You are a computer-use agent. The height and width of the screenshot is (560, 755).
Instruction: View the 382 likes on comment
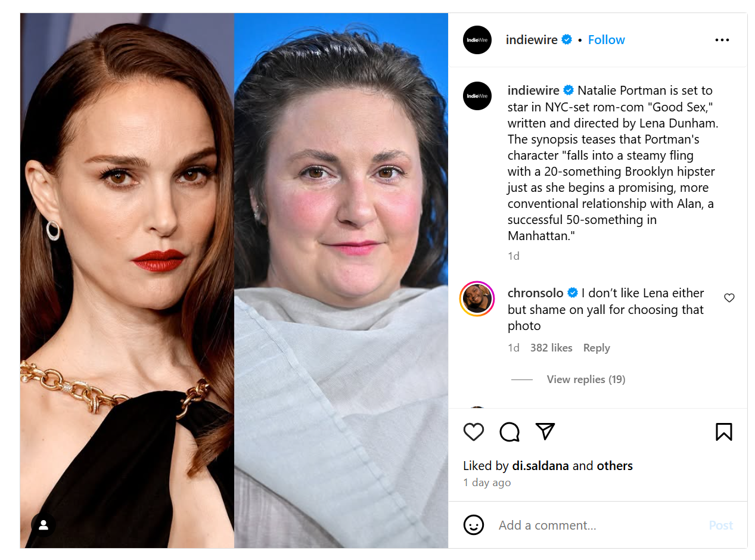pyautogui.click(x=551, y=348)
